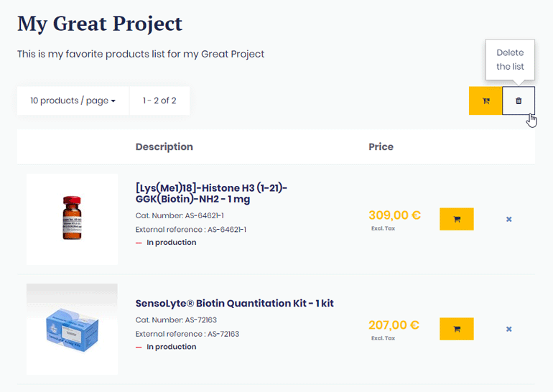Open SensoLyte Biotin Quantitation Kit link

[x=234, y=303]
